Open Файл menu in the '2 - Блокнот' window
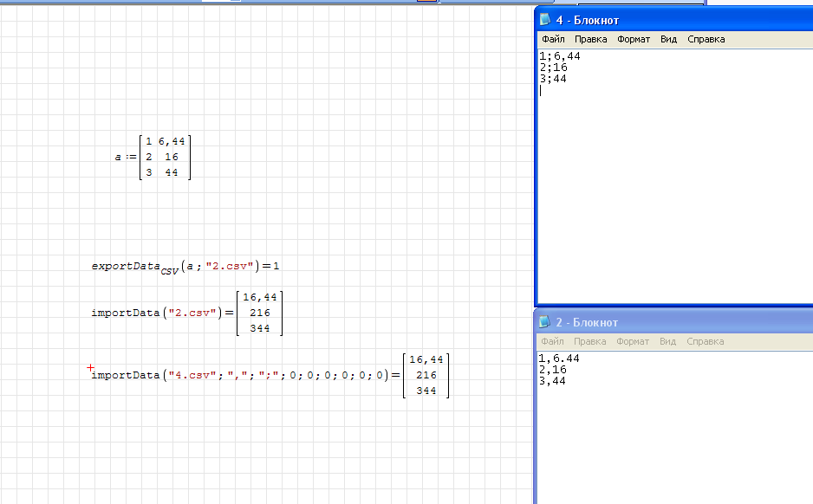This screenshot has height=504, width=813. (x=553, y=341)
